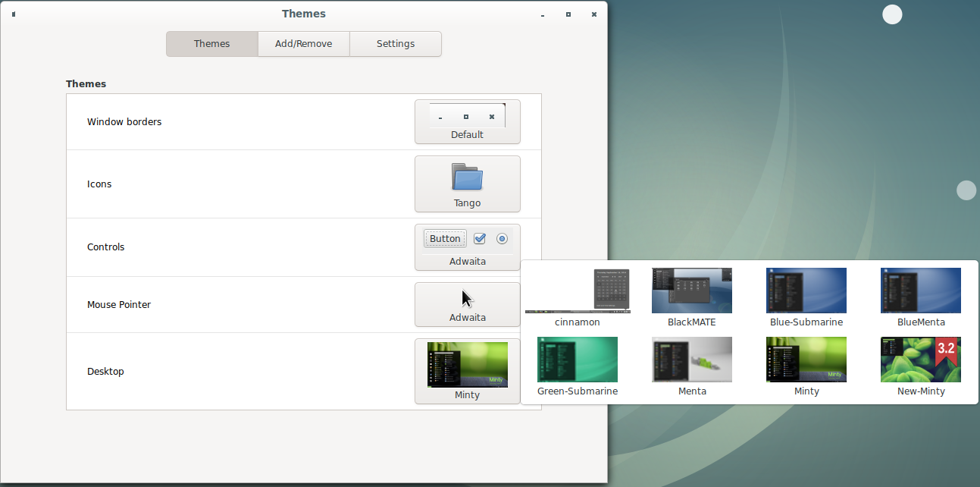Open the Controls Adwaita theme chooser
The image size is (980, 487).
pos(468,247)
